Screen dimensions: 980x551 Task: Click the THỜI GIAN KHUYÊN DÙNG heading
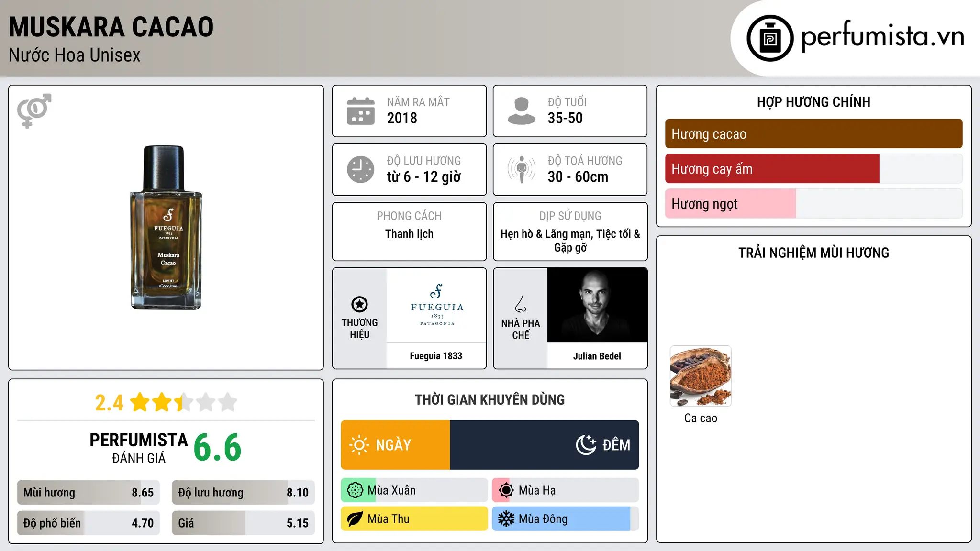point(490,399)
